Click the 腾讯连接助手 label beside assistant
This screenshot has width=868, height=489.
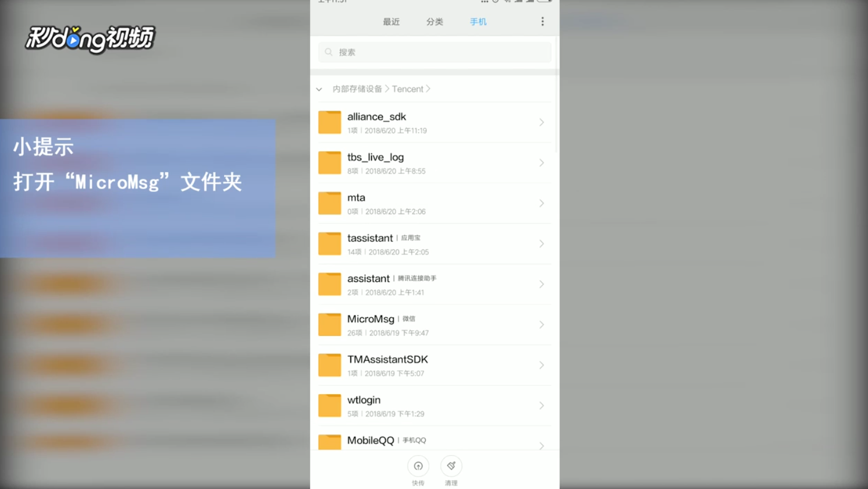pos(417,278)
